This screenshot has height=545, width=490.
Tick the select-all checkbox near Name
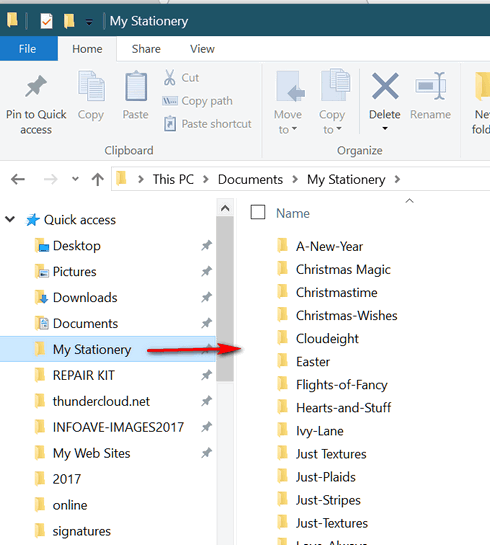(258, 212)
